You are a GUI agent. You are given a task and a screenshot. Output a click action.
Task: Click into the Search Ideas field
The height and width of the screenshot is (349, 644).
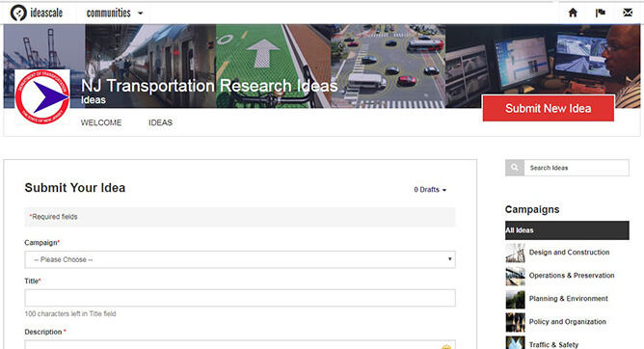coord(577,168)
